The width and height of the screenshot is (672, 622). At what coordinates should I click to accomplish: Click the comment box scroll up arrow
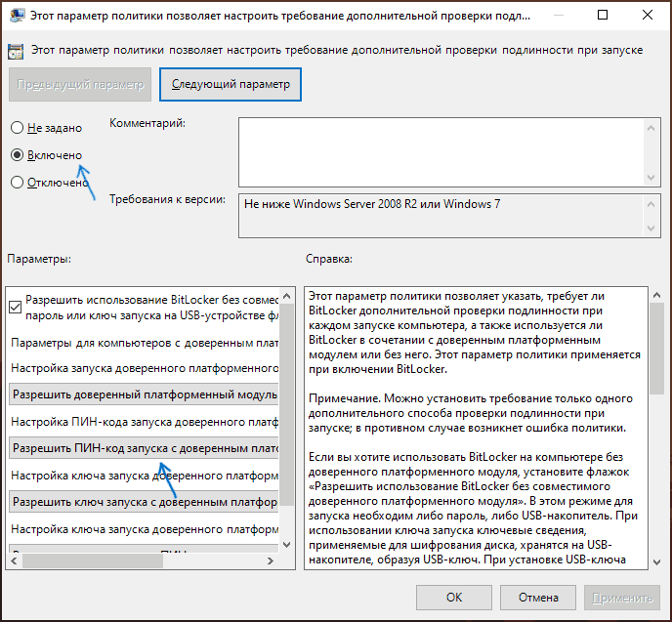point(651,128)
